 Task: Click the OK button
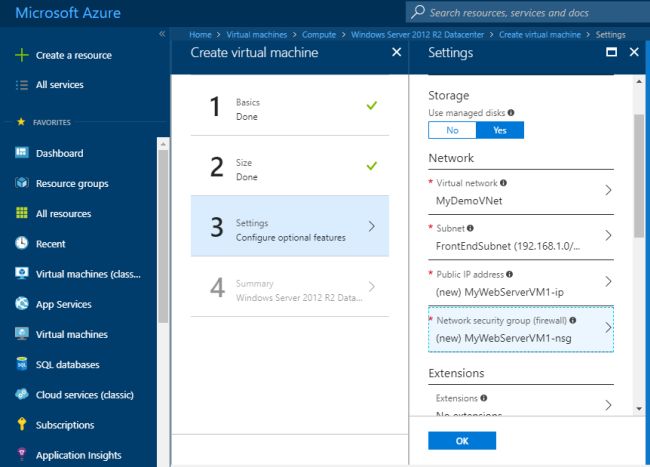[461, 440]
